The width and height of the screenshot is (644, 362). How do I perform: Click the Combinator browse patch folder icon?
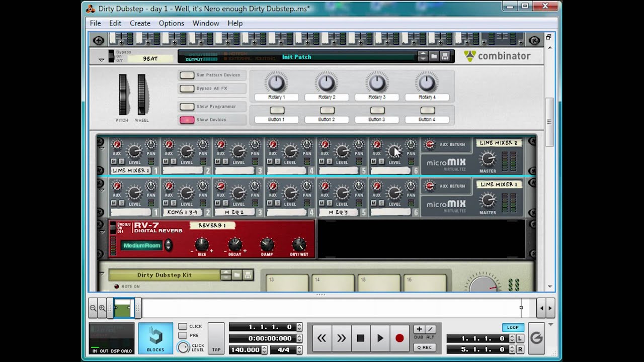[x=434, y=56]
